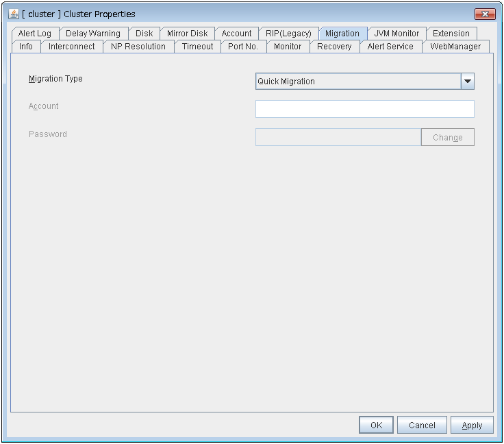Close the Cluster Properties dialog
Screen dimensions: 504x444
pyautogui.click(x=484, y=14)
